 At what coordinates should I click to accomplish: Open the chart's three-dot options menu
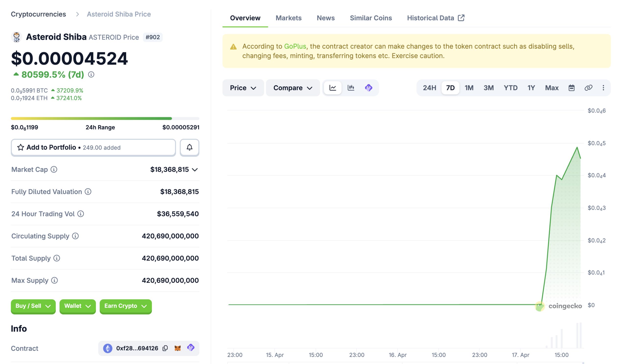(x=603, y=88)
